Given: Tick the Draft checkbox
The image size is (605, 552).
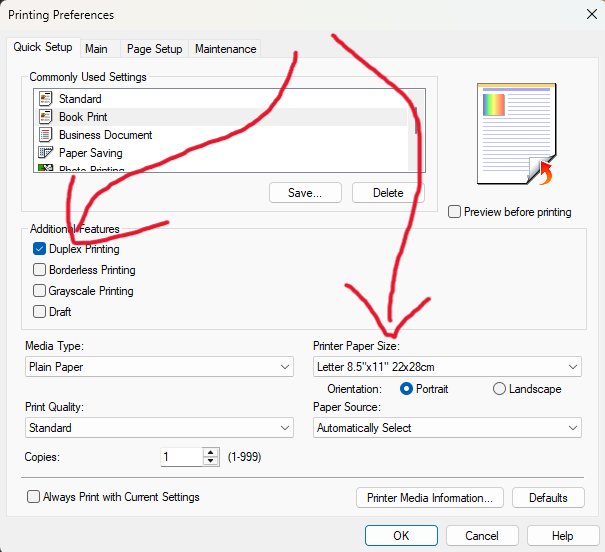Looking at the screenshot, I should (40, 312).
